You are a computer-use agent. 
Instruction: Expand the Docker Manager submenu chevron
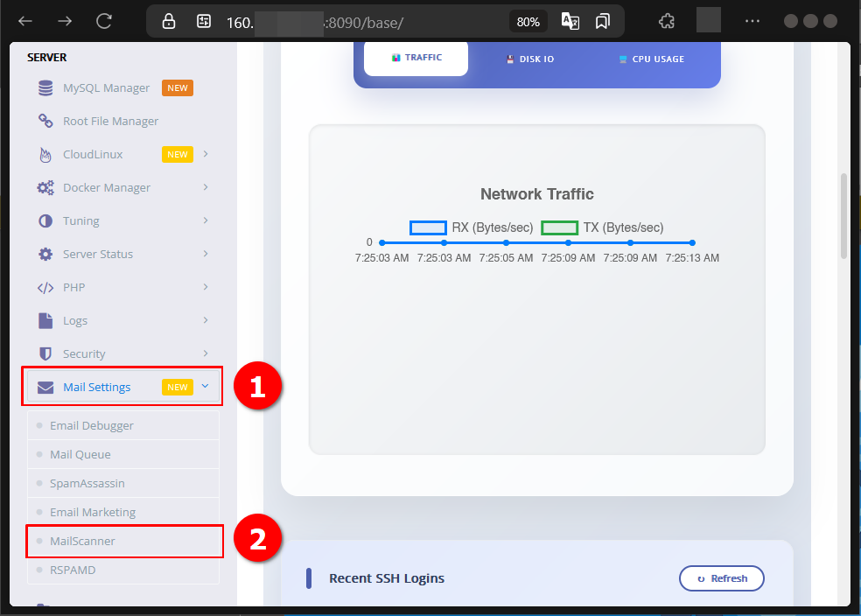pyautogui.click(x=206, y=187)
